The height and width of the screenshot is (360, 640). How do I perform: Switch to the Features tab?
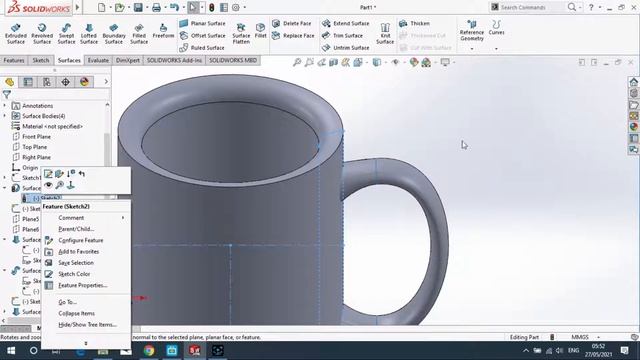14,60
